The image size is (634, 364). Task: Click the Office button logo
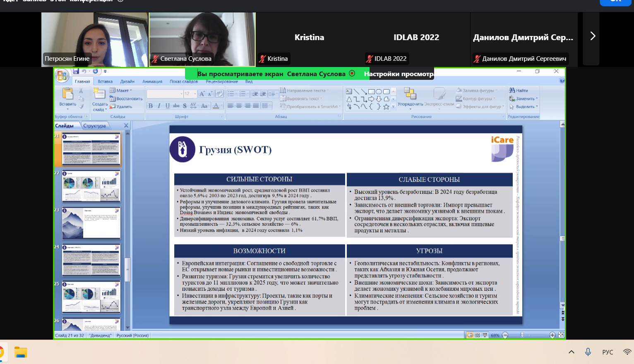[x=62, y=75]
